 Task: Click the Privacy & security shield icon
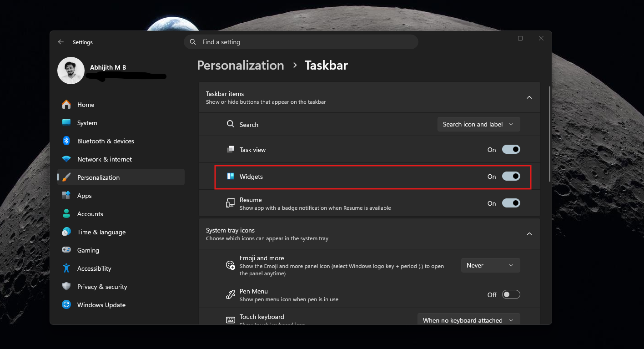tap(66, 287)
